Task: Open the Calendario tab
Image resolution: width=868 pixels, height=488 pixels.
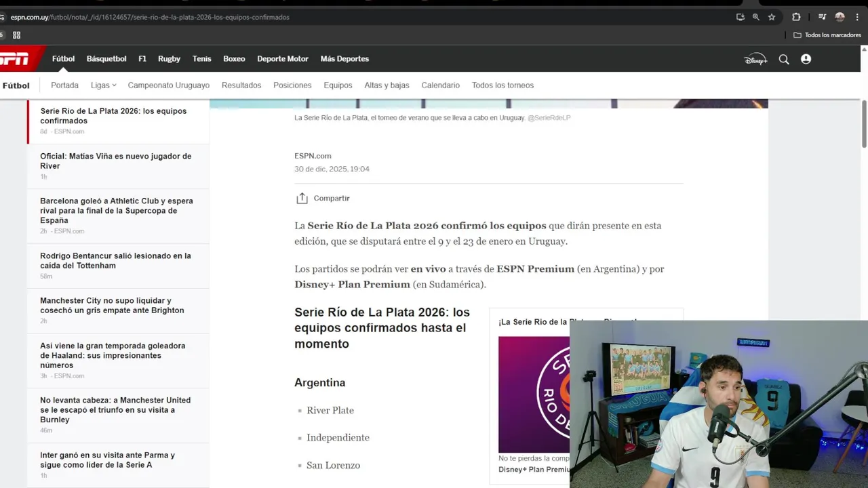Action: tap(441, 85)
